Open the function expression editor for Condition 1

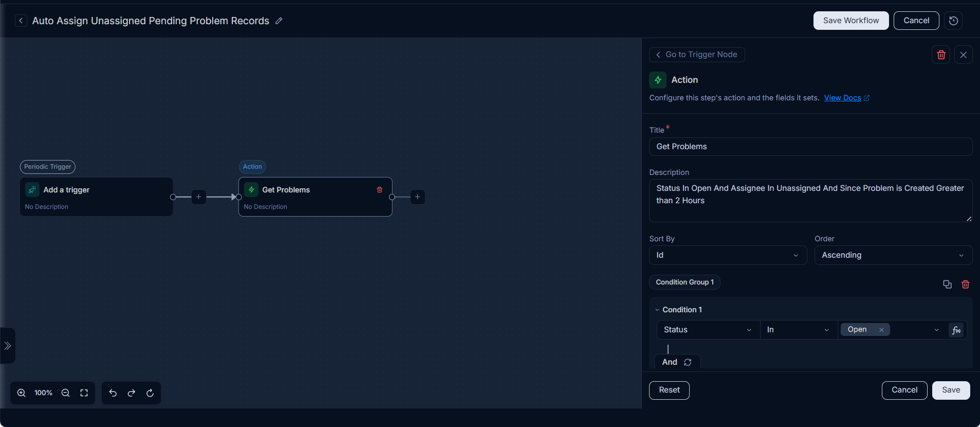point(956,330)
